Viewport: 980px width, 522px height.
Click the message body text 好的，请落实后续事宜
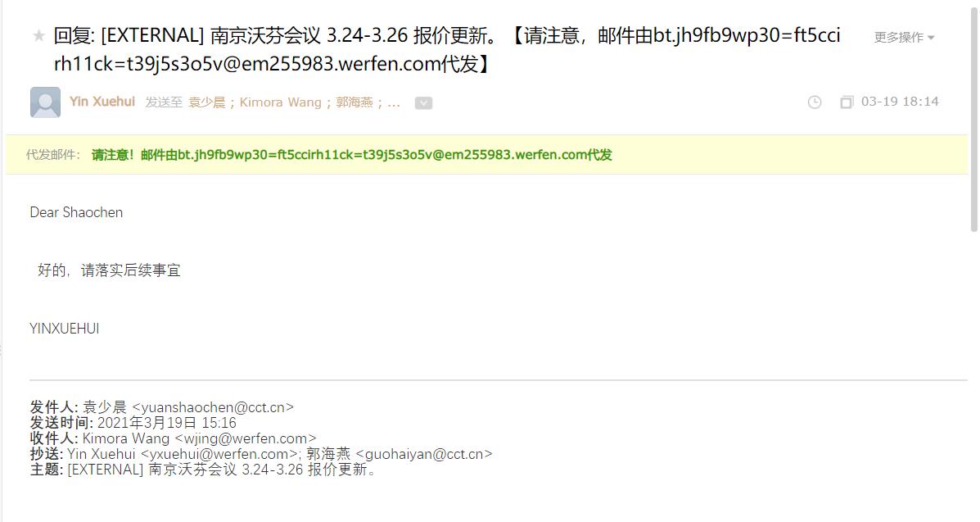109,270
